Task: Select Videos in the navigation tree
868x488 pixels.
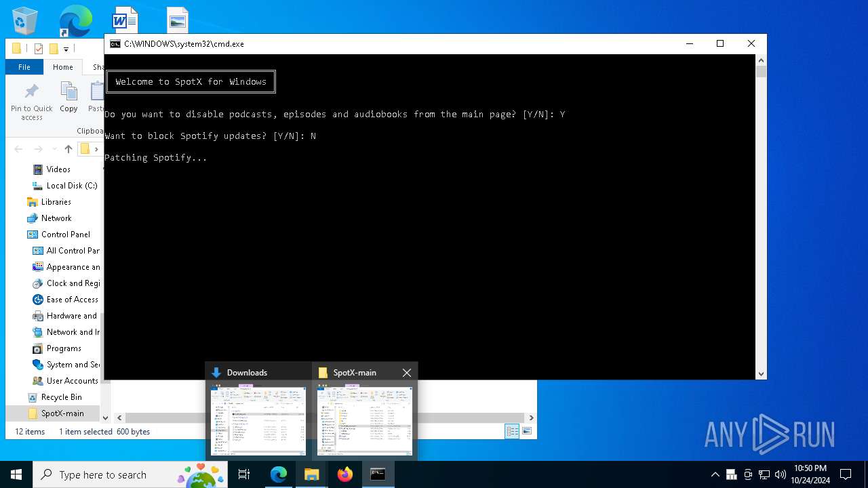Action: [x=58, y=169]
